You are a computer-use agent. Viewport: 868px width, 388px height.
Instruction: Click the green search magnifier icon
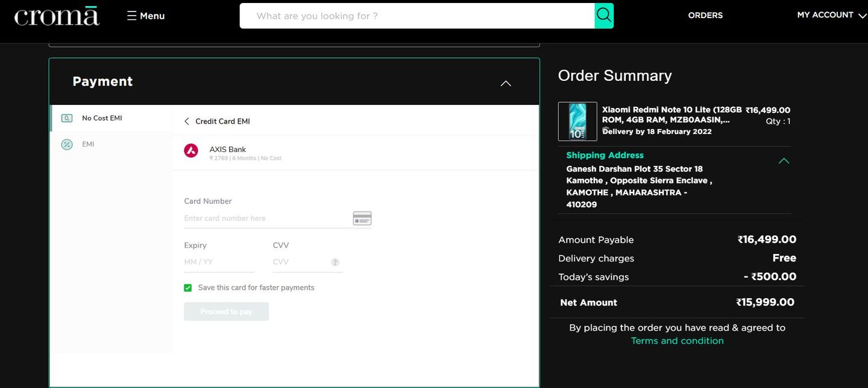[603, 16]
